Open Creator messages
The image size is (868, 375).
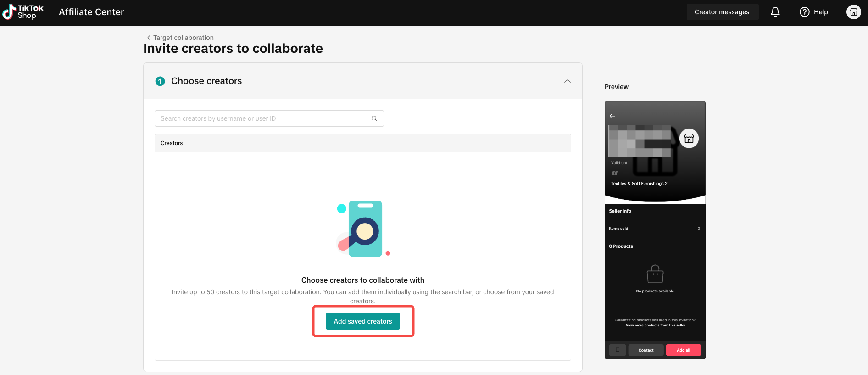pos(722,12)
